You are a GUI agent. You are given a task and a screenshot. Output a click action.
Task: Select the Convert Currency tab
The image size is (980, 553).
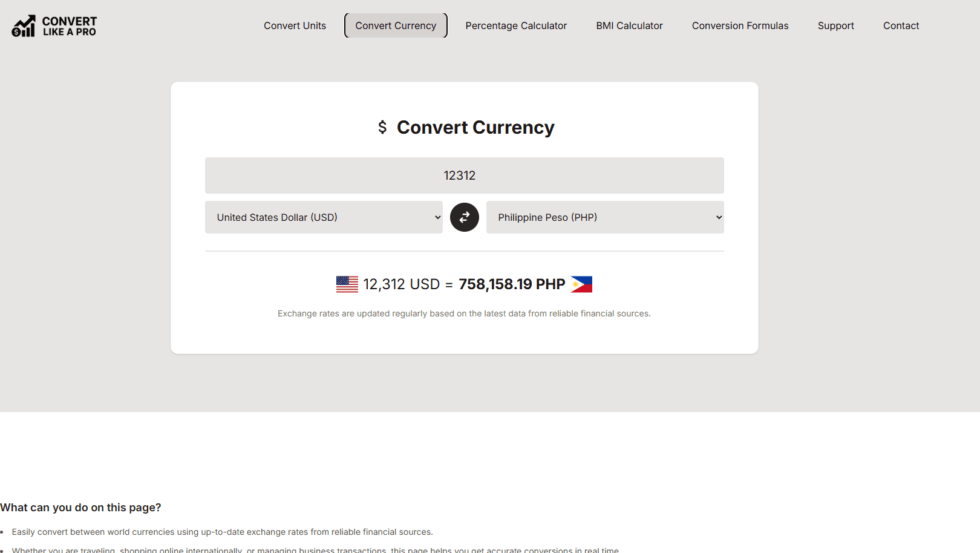pyautogui.click(x=396, y=25)
